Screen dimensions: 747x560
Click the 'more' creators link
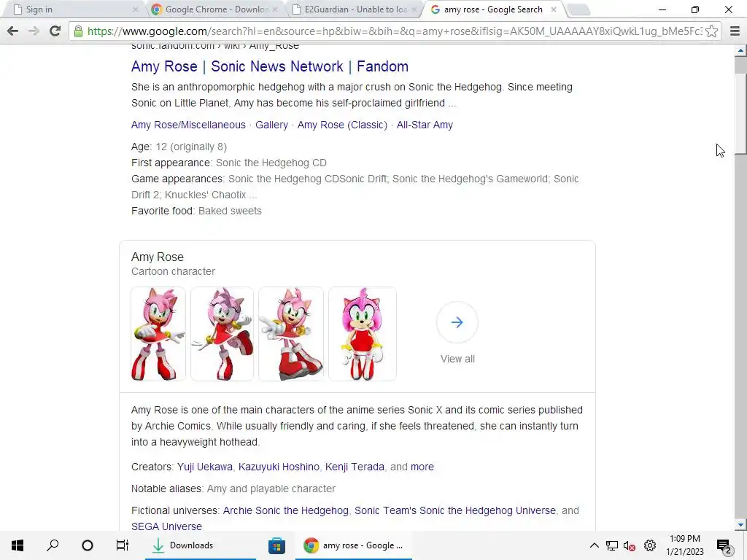[422, 467]
